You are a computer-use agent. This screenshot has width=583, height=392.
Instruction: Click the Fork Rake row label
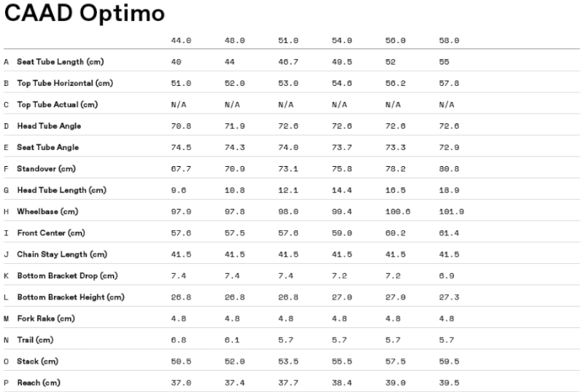coord(46,318)
